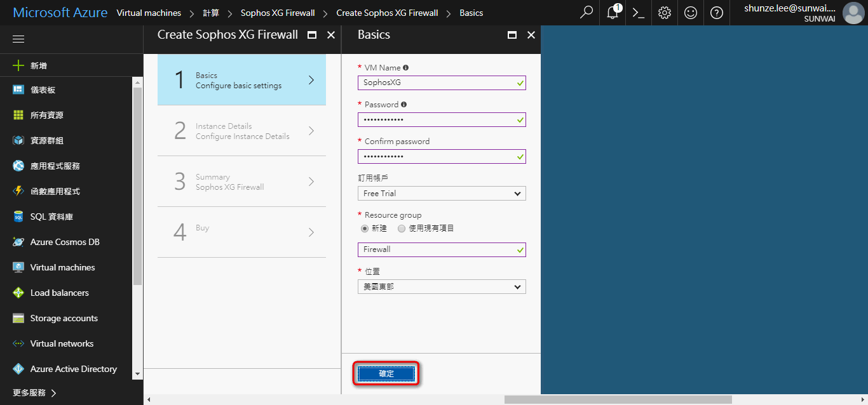Click sidebar scrollbar down arrow
The image size is (868, 405).
138,373
